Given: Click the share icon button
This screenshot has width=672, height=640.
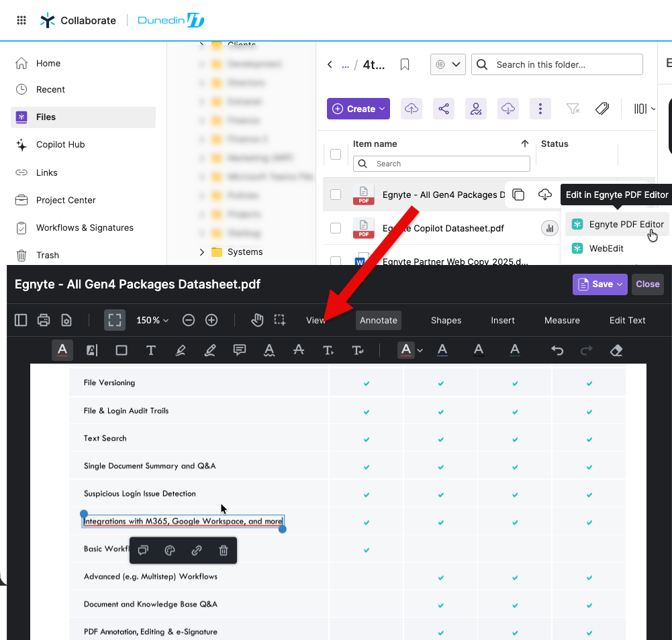Looking at the screenshot, I should [444, 109].
